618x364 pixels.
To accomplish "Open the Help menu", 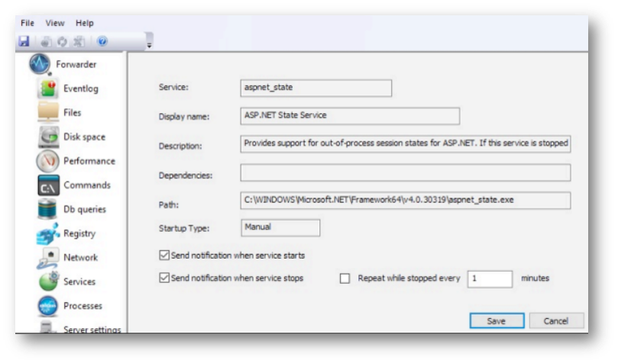I will click(84, 23).
